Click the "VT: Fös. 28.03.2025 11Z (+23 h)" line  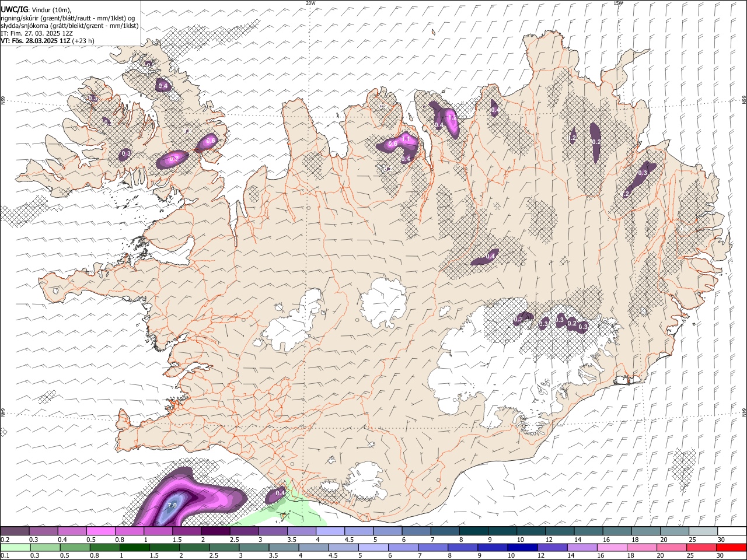pyautogui.click(x=48, y=41)
